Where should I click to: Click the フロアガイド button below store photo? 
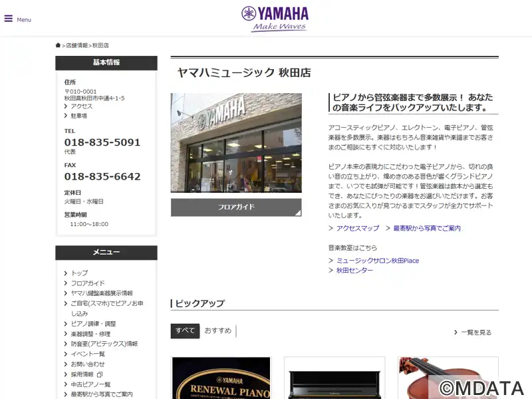coord(236,207)
